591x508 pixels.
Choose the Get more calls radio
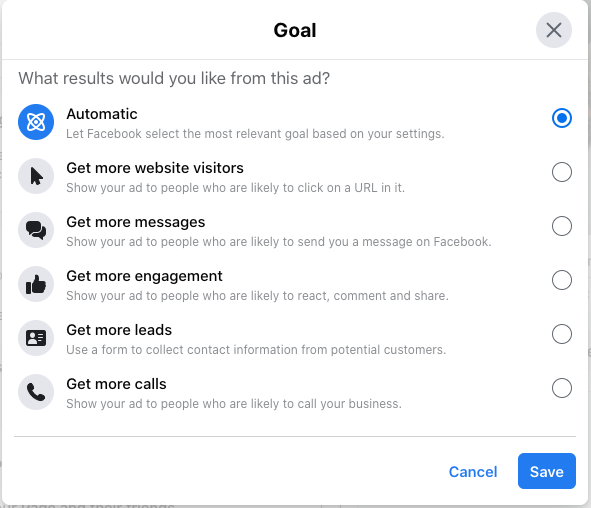tap(562, 388)
